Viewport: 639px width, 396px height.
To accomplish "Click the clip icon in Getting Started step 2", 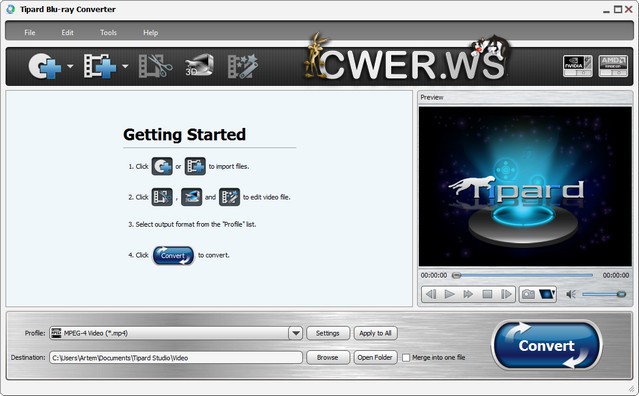I will click(162, 197).
